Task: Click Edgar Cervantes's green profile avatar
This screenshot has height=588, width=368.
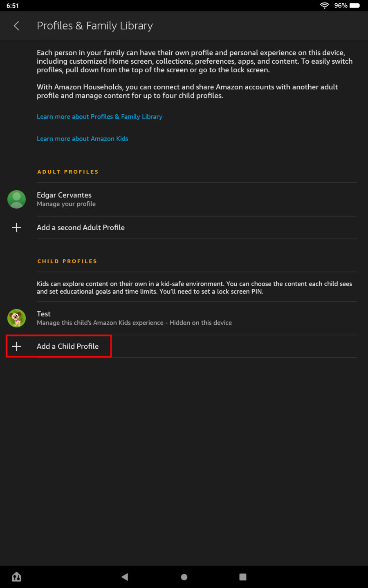Action: (16, 199)
